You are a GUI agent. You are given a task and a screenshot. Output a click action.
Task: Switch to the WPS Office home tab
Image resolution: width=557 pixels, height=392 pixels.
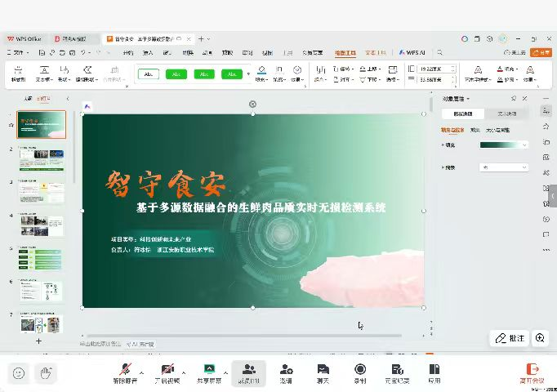25,38
